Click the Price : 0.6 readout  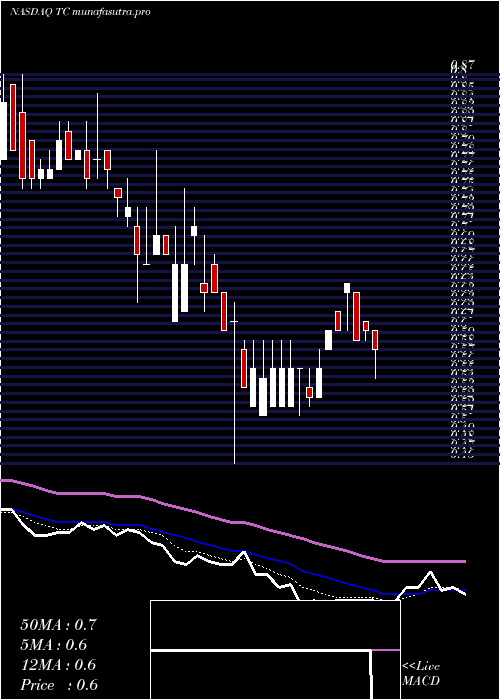pos(59,685)
